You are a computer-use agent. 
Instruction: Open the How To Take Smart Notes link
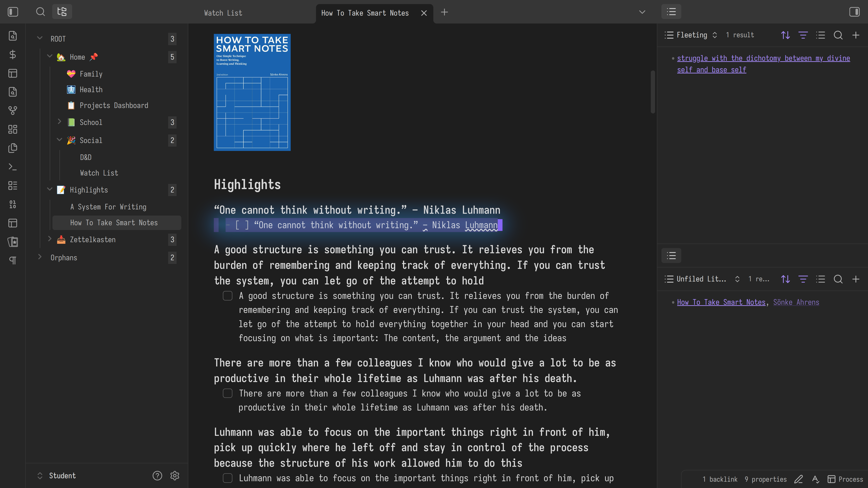pos(721,303)
